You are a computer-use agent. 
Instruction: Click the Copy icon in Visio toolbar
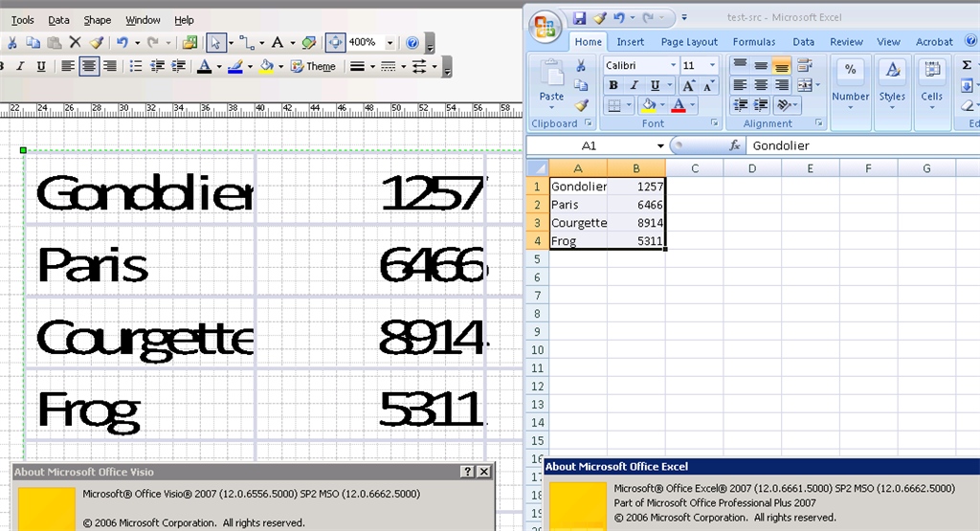pos(33,42)
